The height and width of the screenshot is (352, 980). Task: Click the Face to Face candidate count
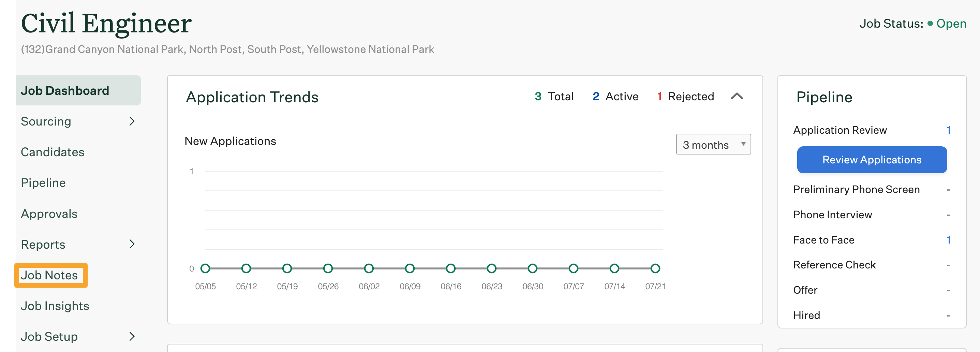(x=948, y=240)
